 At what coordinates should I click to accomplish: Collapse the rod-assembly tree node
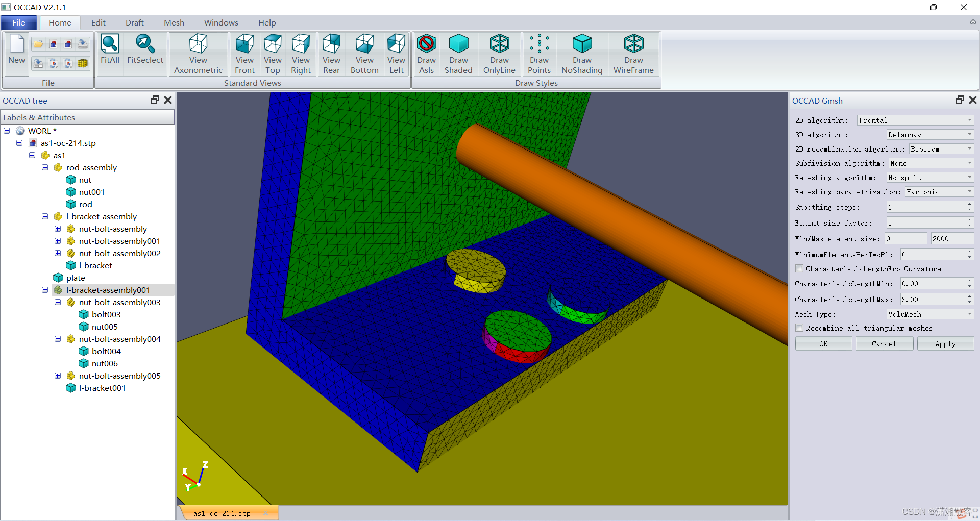[45, 167]
